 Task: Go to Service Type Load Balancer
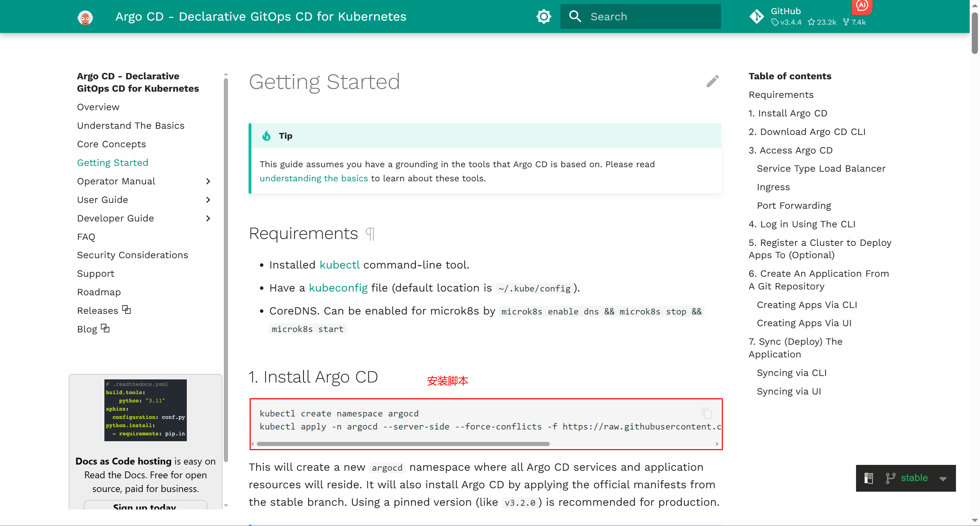coord(821,169)
